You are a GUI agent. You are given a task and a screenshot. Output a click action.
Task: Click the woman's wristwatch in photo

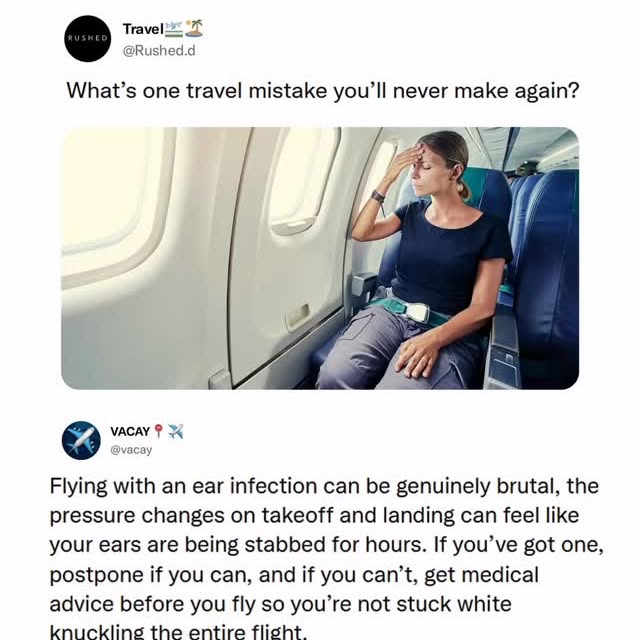point(378,197)
